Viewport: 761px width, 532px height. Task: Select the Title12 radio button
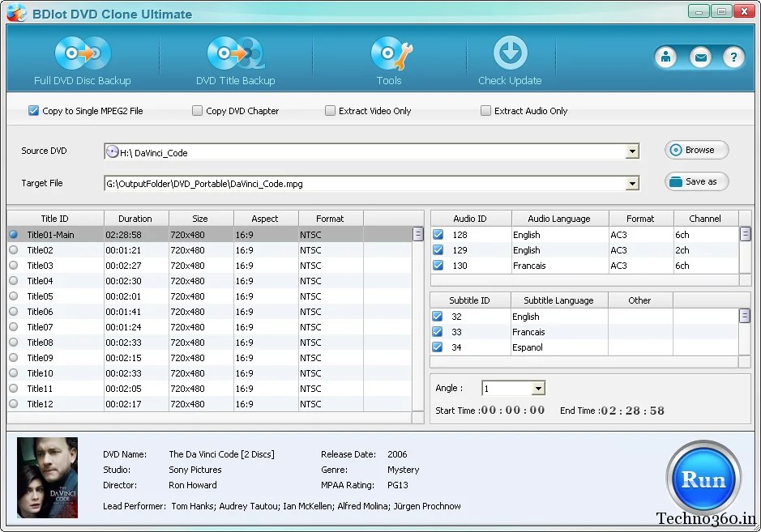(14, 403)
